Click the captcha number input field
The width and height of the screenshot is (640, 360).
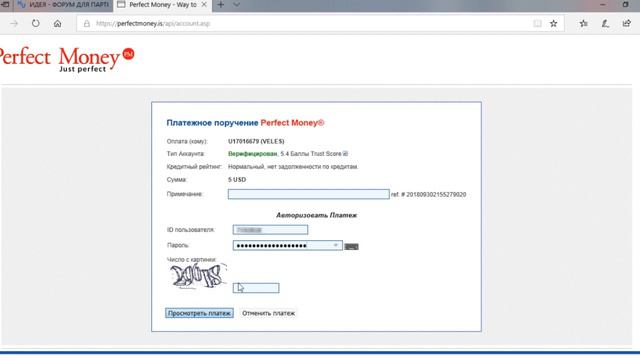click(256, 288)
